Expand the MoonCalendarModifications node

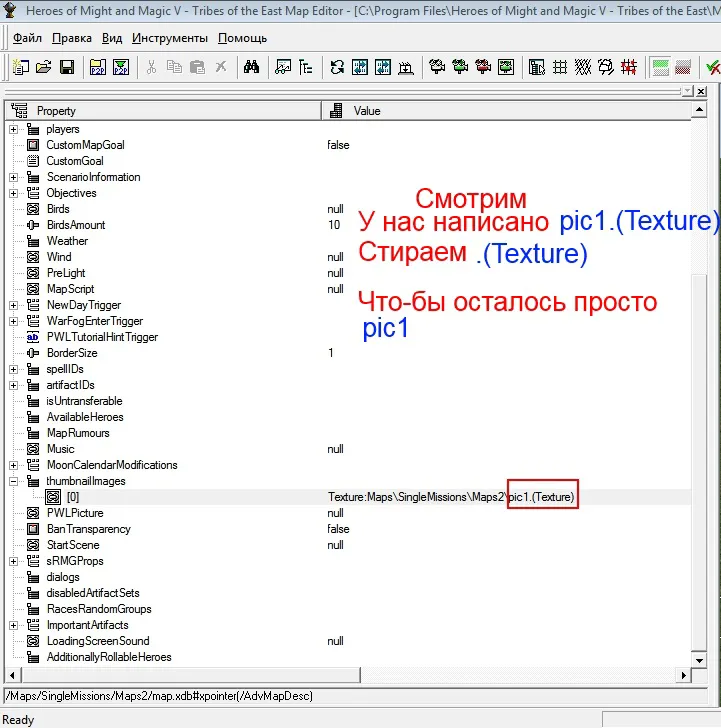point(13,465)
